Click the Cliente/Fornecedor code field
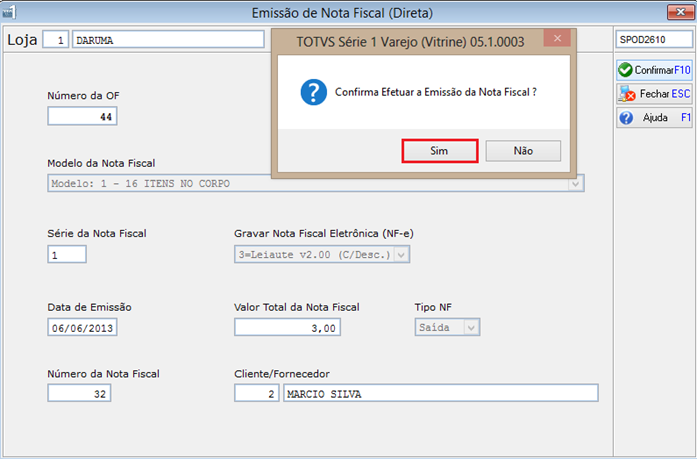This screenshot has height=459, width=697. tap(257, 394)
